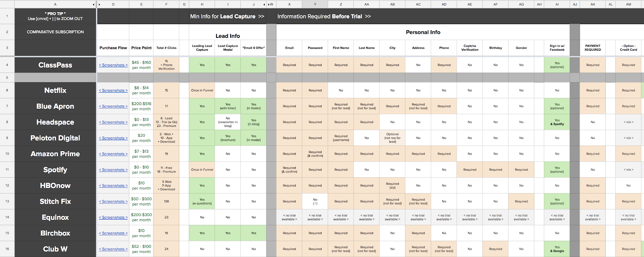This screenshot has height=257, width=644.
Task: Click the "Personal Info" group heading
Action: [x=423, y=32]
